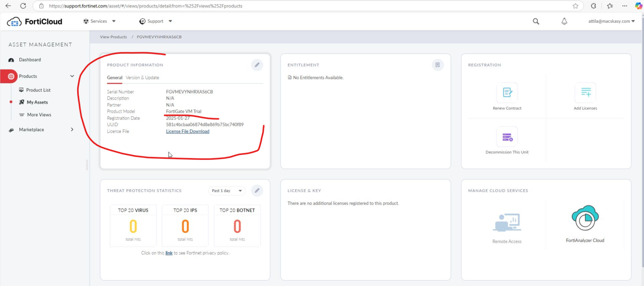Select the Renew Contract icon
This screenshot has width=644, height=286.
coord(506,93)
